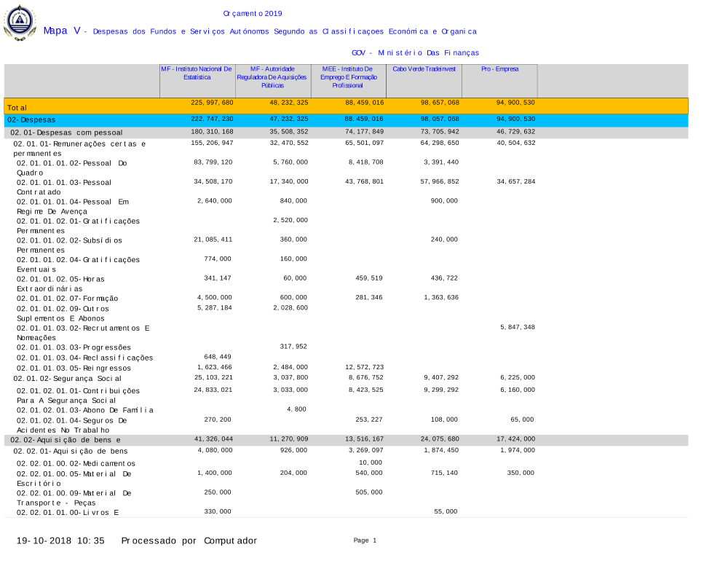Screen dimensions: 728x563
Task: Click the 'Cabo Verde Tradeinvest' column header
Action: click(x=424, y=68)
